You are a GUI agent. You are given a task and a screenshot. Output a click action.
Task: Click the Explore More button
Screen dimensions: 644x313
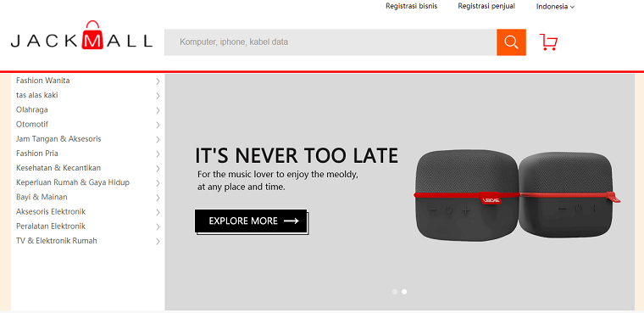tap(251, 221)
